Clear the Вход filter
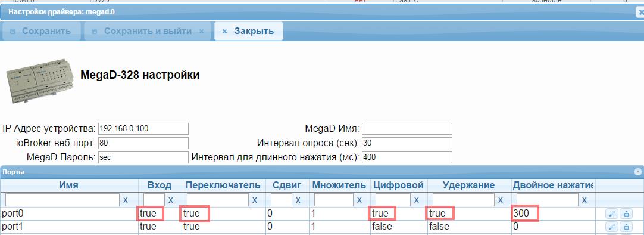The width and height of the screenshot is (644, 235). pos(171,200)
